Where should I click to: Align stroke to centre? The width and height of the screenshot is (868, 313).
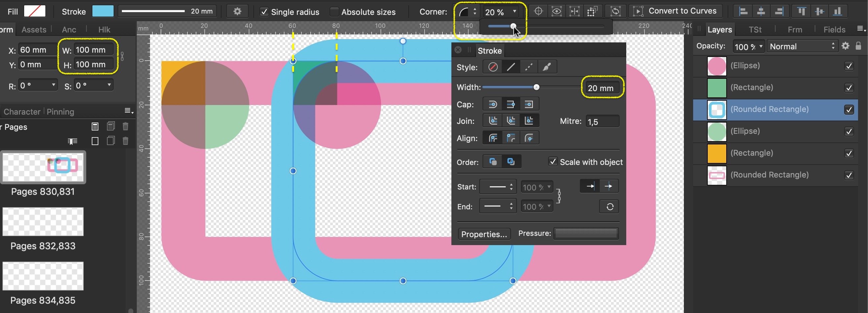tap(493, 138)
